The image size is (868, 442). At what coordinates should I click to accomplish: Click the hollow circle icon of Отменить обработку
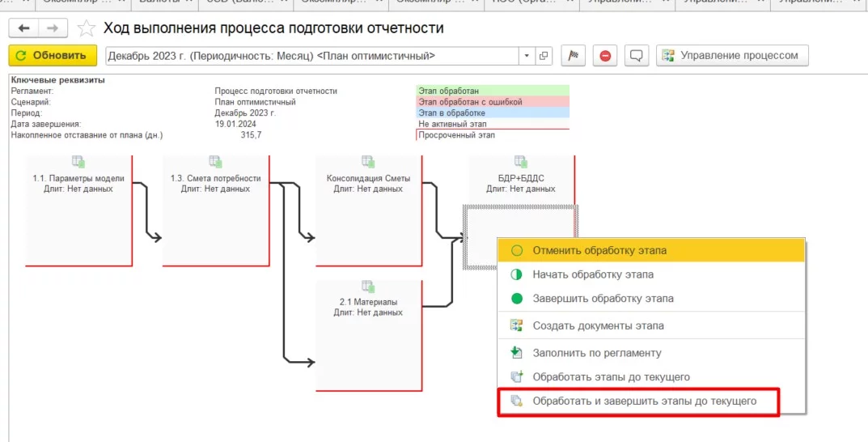[516, 250]
